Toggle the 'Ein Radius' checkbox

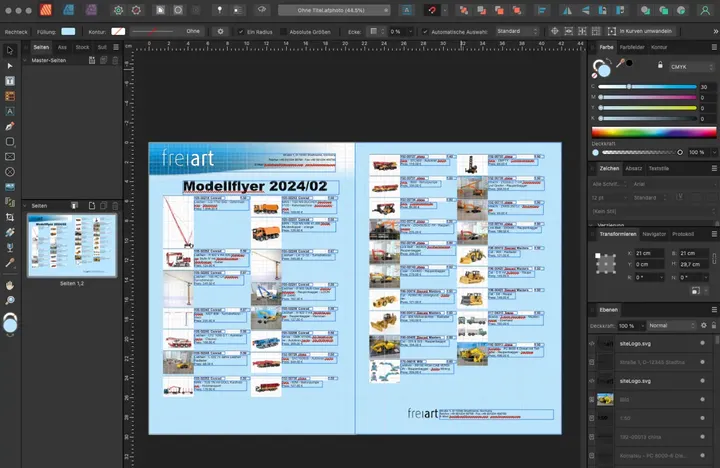(x=240, y=31)
